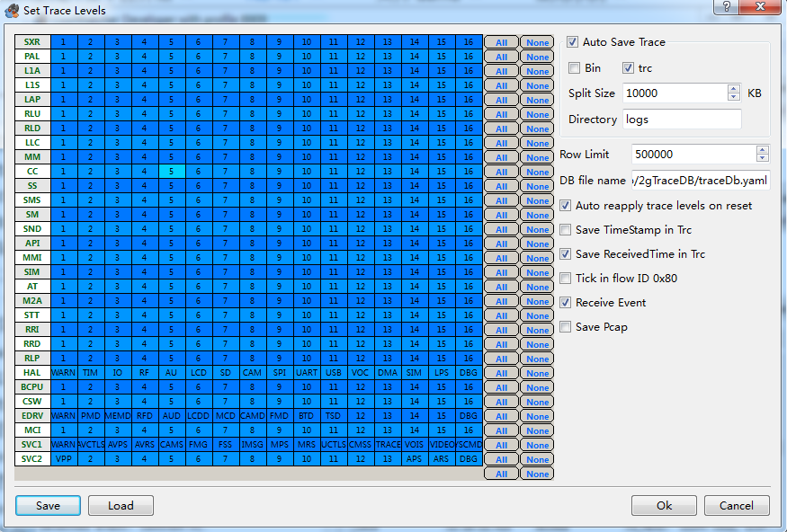Enable Save TimeStamp in Trc
The width and height of the screenshot is (787, 532).
pos(565,230)
